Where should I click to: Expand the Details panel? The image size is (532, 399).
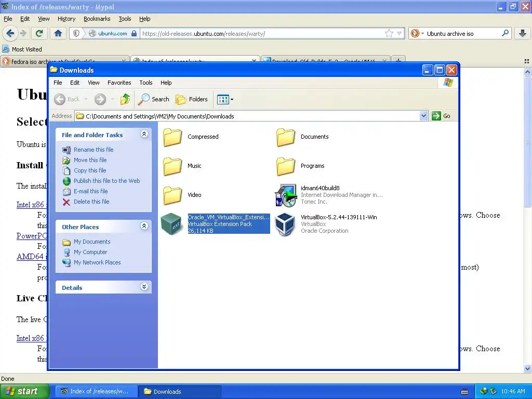[x=144, y=287]
